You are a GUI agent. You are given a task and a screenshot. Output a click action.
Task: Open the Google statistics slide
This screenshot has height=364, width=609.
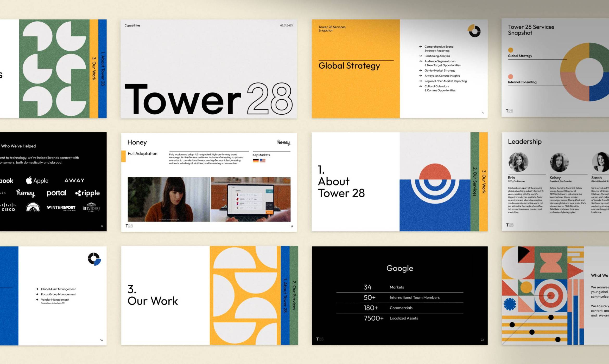[399, 296]
